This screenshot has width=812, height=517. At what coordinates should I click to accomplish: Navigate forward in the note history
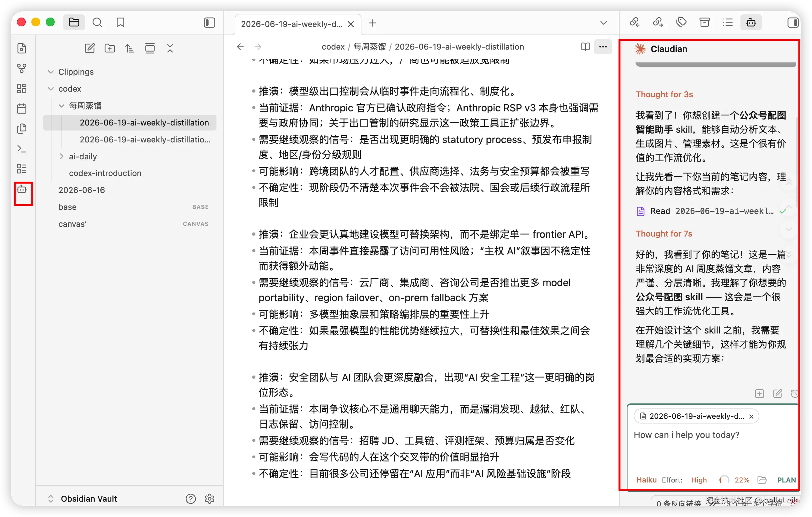258,46
